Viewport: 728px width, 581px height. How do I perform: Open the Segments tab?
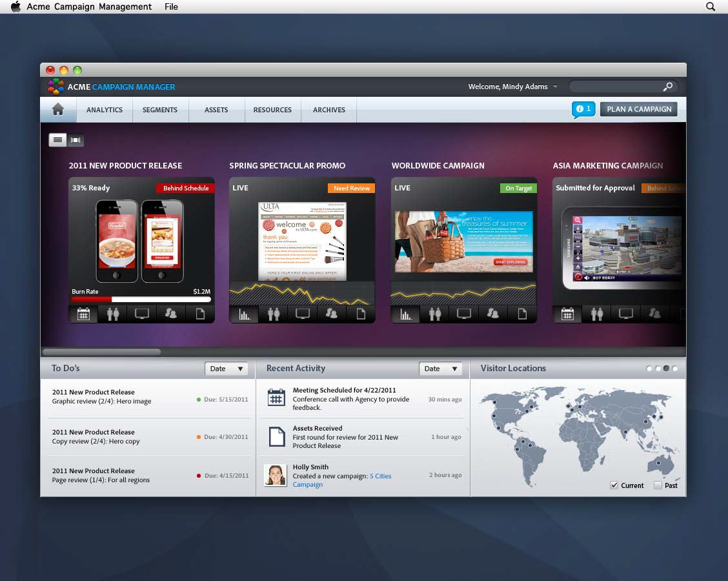[x=159, y=110]
